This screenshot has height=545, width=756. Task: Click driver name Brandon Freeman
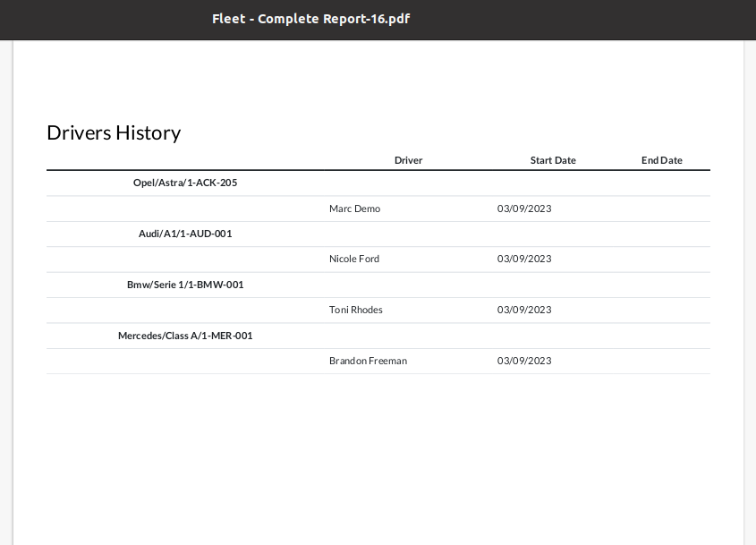(369, 361)
